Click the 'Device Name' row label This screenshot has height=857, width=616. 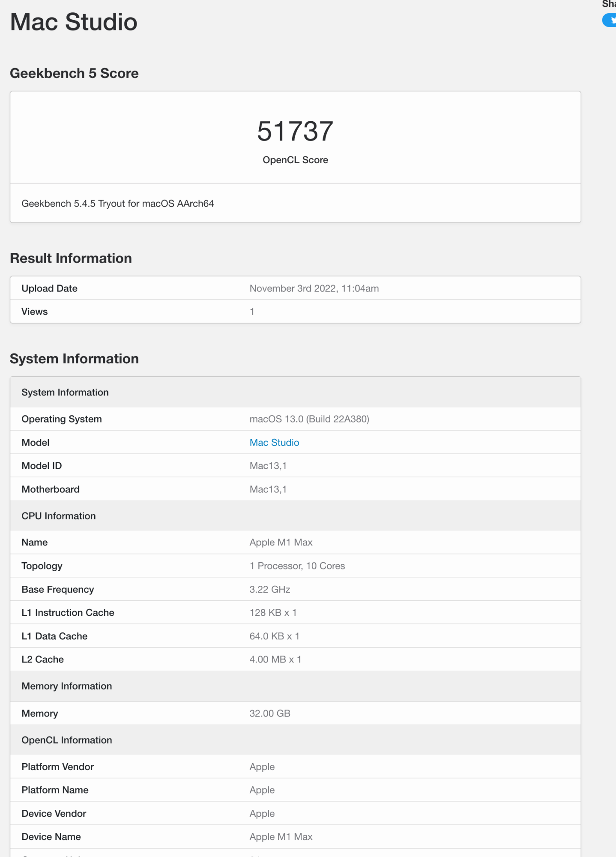(51, 837)
